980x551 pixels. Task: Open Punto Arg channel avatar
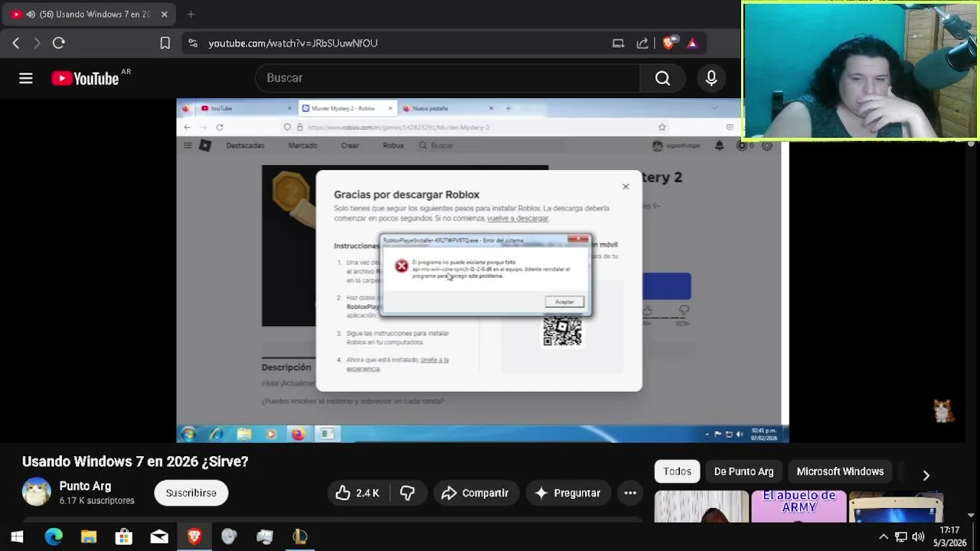[x=36, y=492]
